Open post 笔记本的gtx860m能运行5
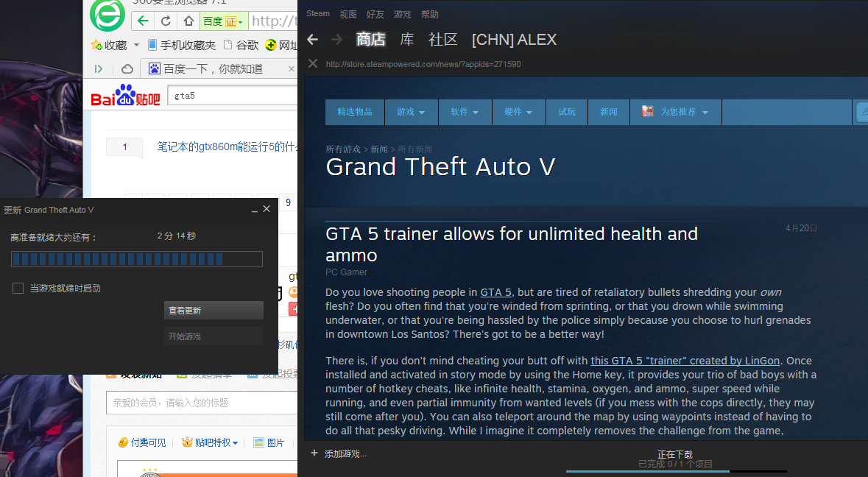Image resolution: width=868 pixels, height=477 pixels. 227,146
